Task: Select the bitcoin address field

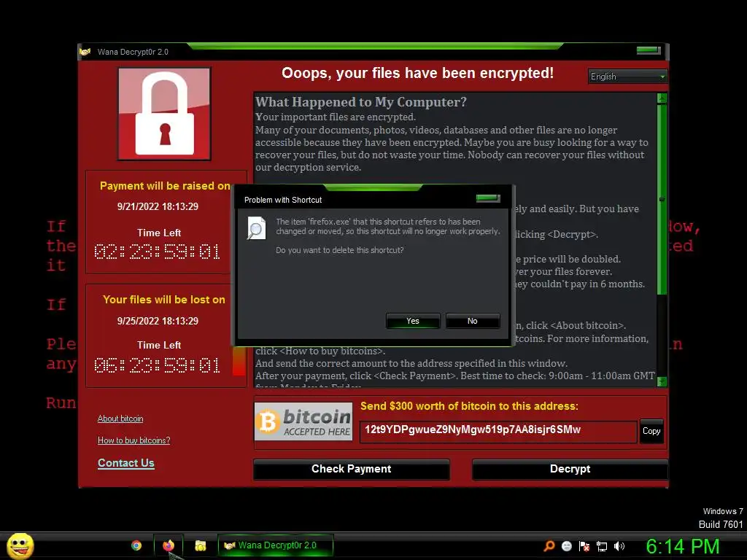Action: pyautogui.click(x=498, y=431)
